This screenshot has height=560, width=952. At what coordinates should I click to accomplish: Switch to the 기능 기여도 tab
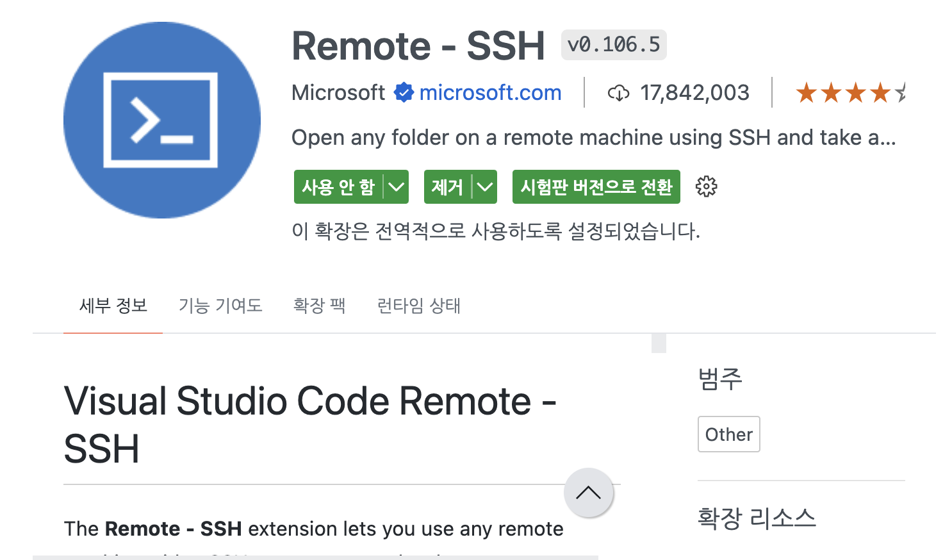220,306
